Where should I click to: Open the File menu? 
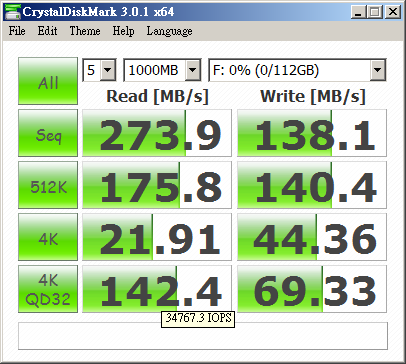[17, 31]
